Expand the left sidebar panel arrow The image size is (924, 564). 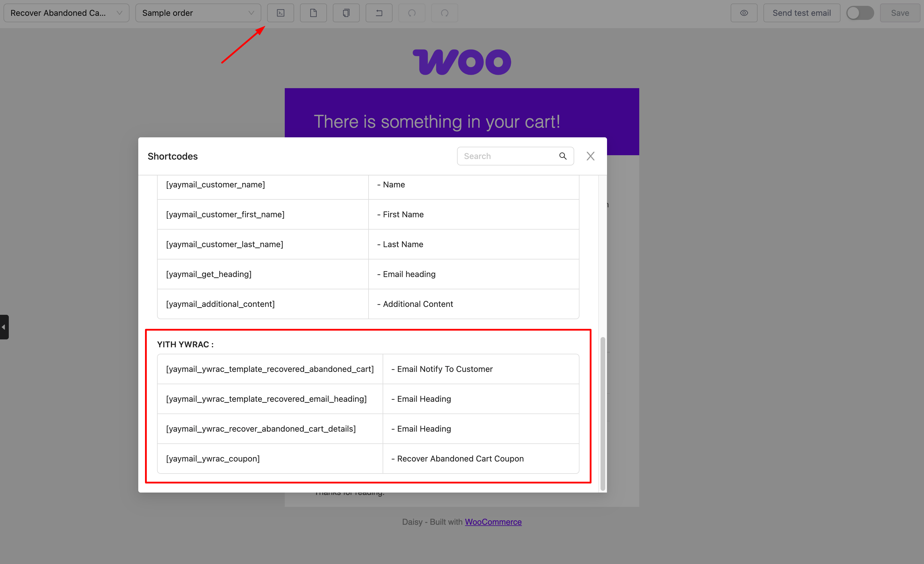(4, 327)
